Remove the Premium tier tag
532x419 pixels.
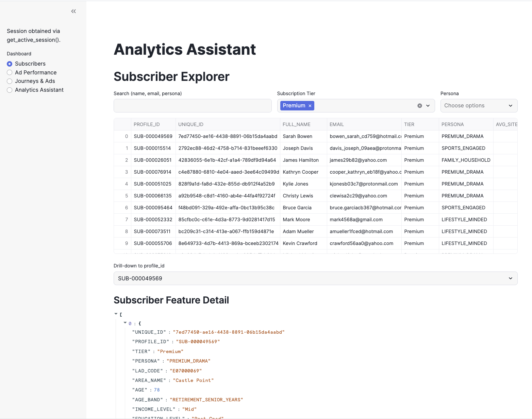click(x=310, y=106)
